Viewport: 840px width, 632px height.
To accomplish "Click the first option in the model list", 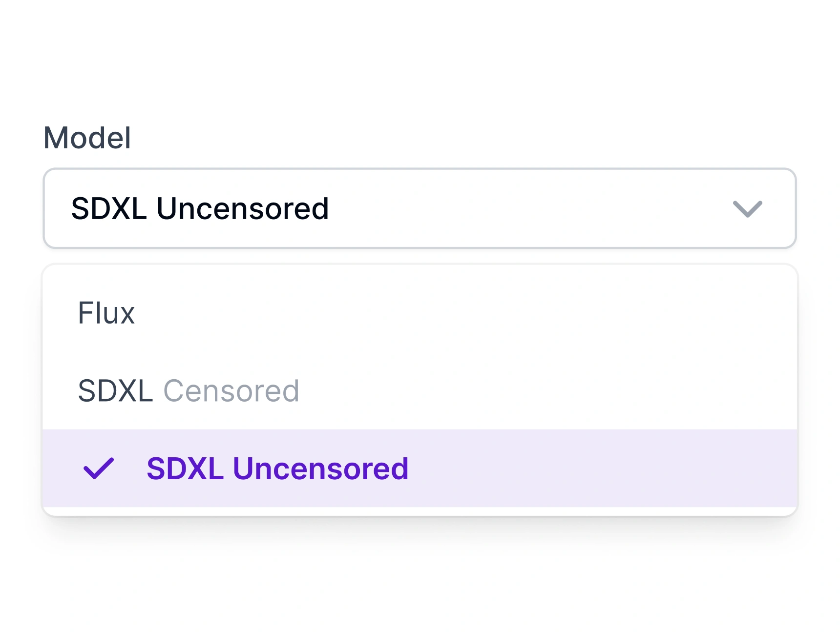I will point(106,313).
